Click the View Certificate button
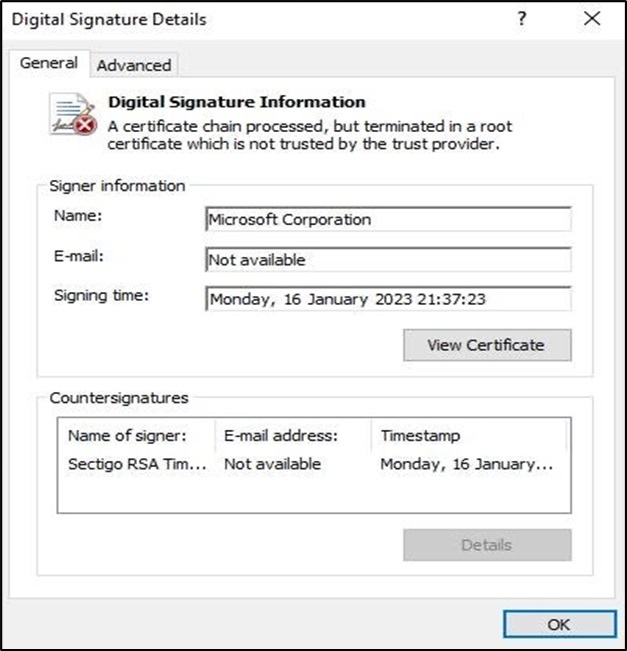Image resolution: width=627 pixels, height=651 pixels. pos(487,345)
